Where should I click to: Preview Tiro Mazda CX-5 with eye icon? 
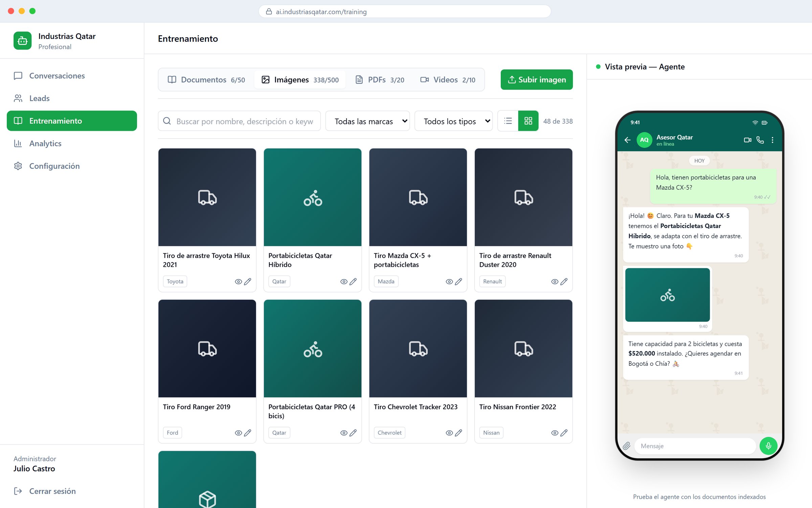point(449,281)
